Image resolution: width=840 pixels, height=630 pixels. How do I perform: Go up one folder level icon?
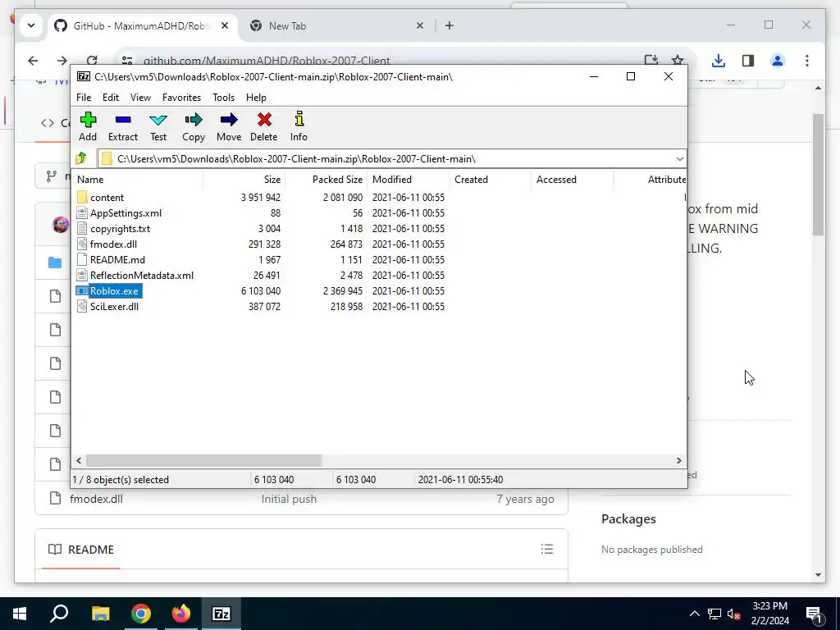point(81,158)
